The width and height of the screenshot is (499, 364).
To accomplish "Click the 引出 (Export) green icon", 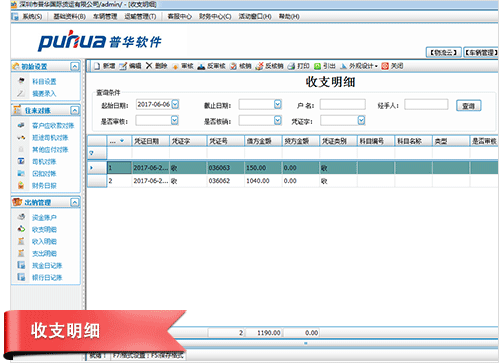I will pos(318,66).
